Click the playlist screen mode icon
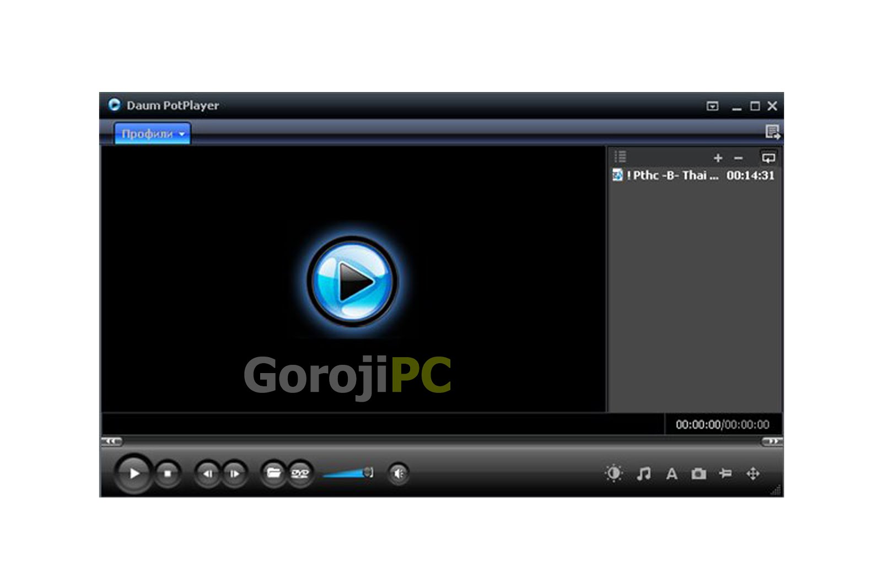The height and width of the screenshot is (588, 882). coord(768,158)
